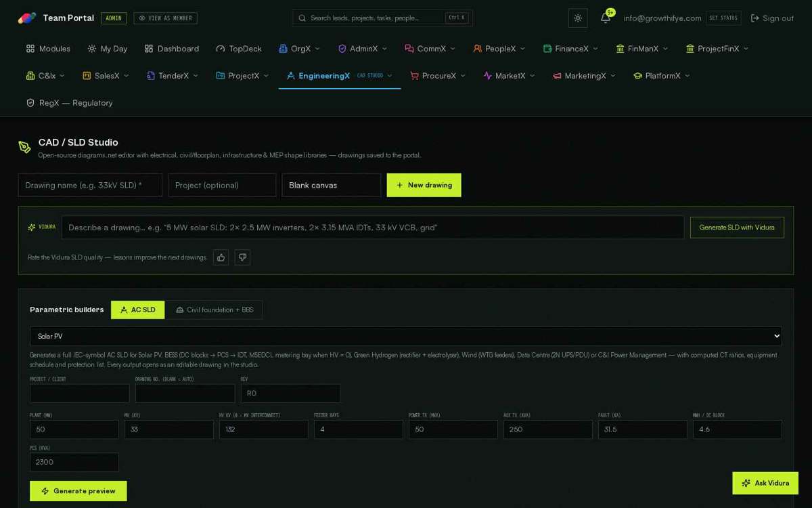Open the Dashboard nav item icon
The image size is (812, 508).
pos(149,49)
